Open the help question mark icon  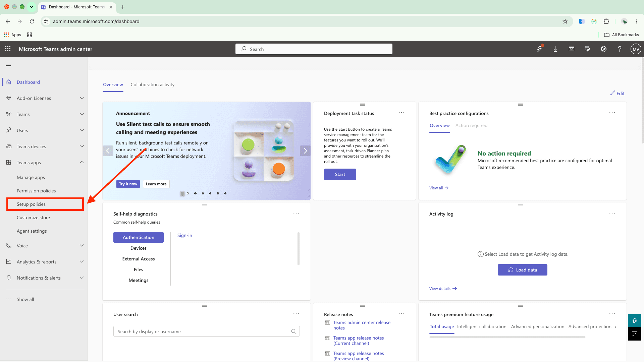coord(620,49)
